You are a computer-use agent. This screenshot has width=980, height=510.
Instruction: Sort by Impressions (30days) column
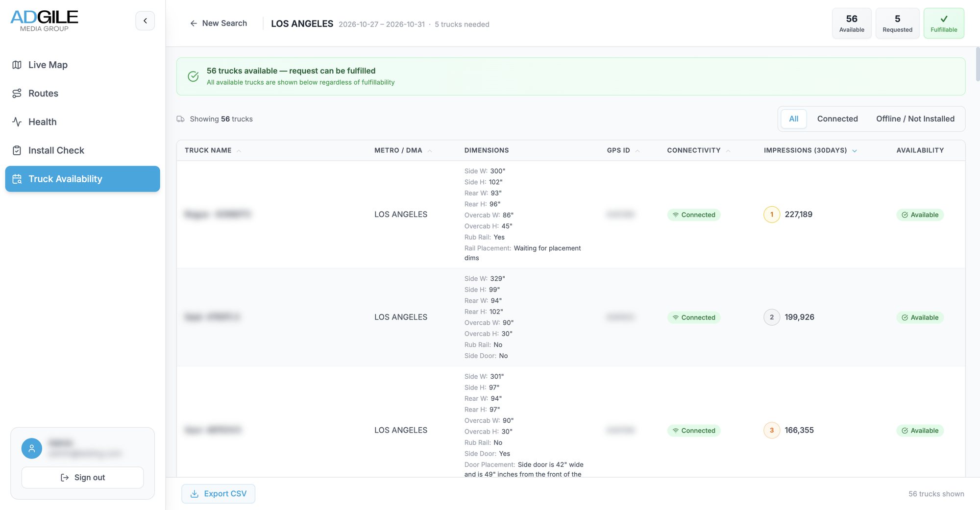click(x=810, y=150)
